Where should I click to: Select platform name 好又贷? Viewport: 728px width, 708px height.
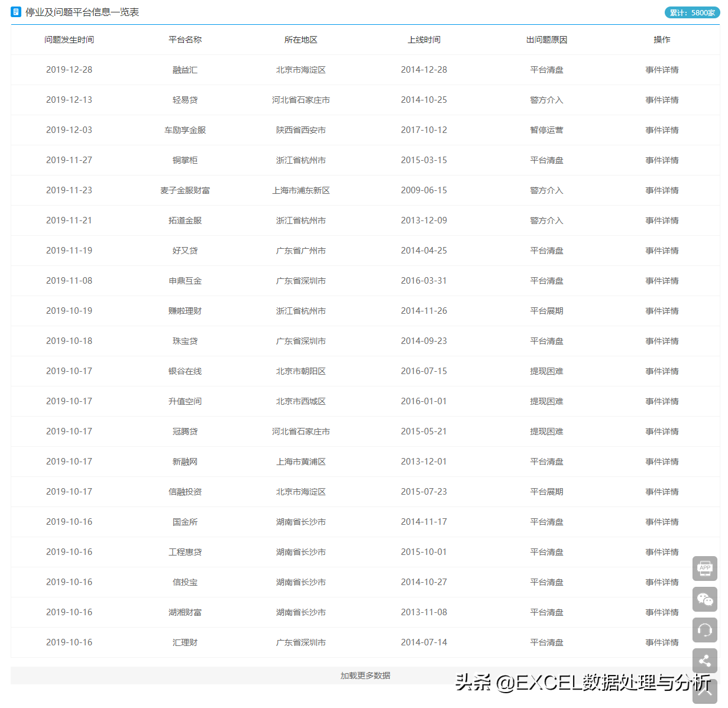pos(185,251)
